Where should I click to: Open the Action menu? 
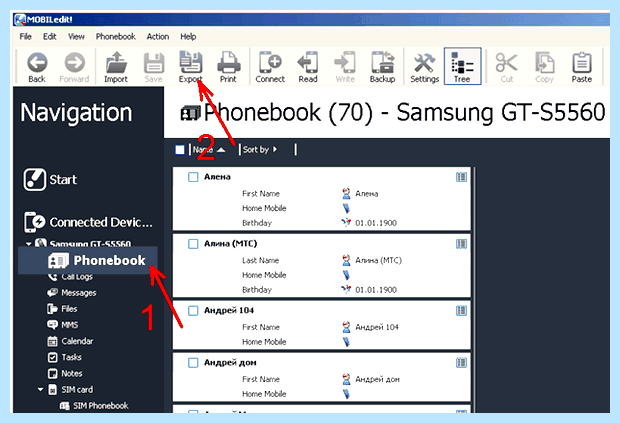click(x=158, y=37)
